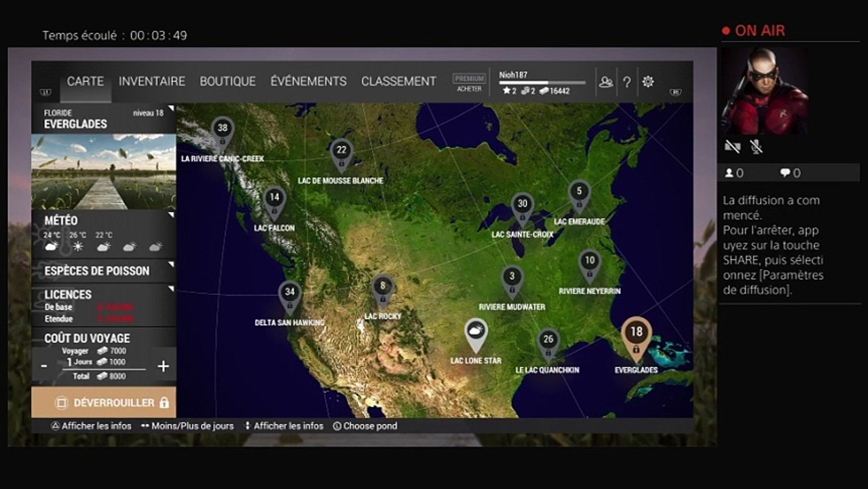
Task: Click the Voyager 7000 cost line
Action: (x=94, y=351)
